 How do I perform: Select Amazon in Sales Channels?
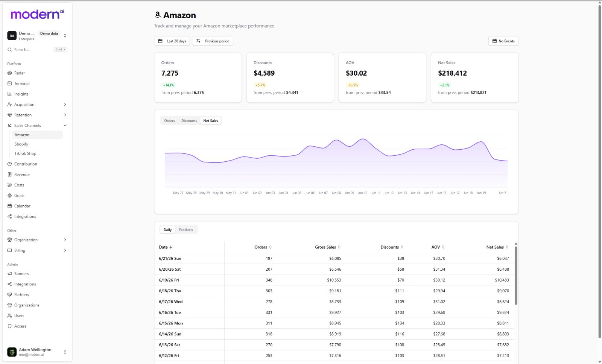click(x=38, y=135)
